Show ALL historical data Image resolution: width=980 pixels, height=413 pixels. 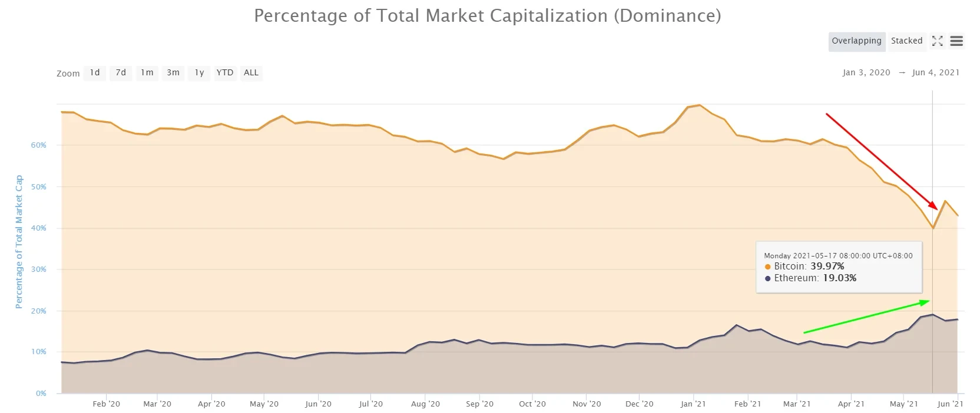[x=251, y=72]
